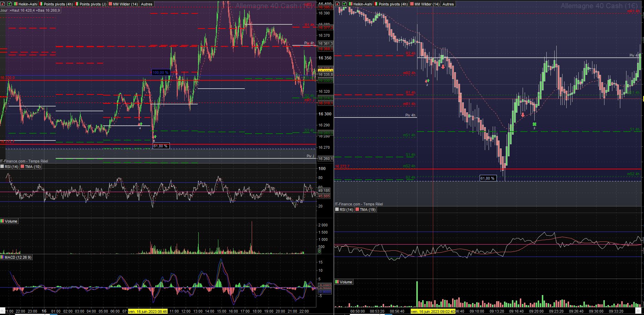Click the 09:20:00 time label on right axis
Screen dimensions: 644x315
coord(536,312)
